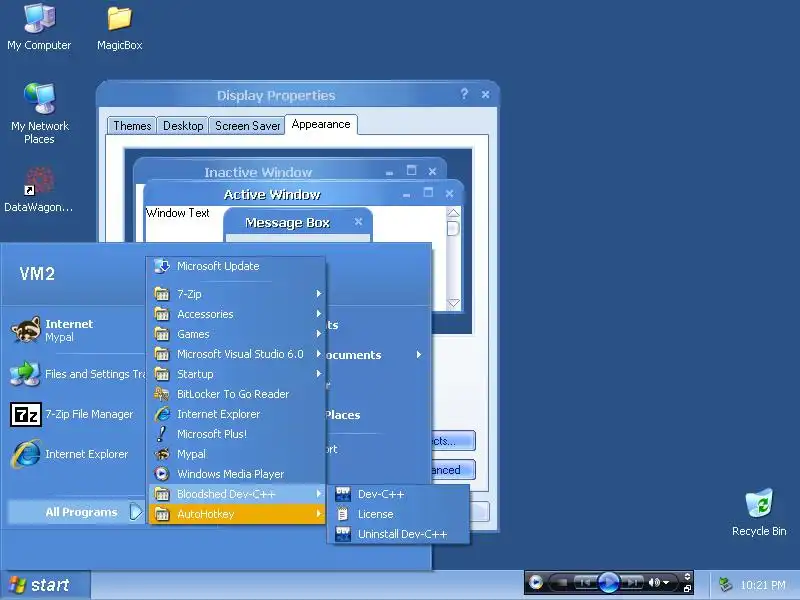This screenshot has width=800, height=600.
Task: Open the Dev-C++ License file
Action: (x=398, y=514)
